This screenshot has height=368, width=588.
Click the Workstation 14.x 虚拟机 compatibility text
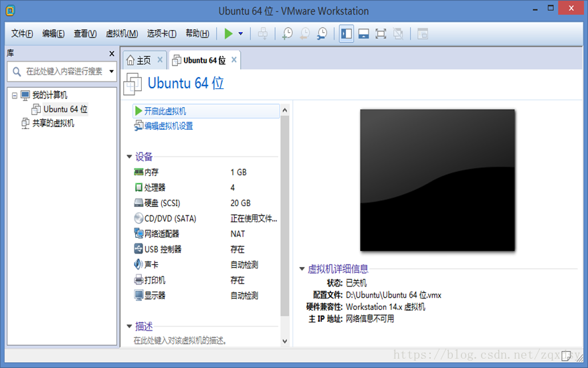[x=385, y=307]
